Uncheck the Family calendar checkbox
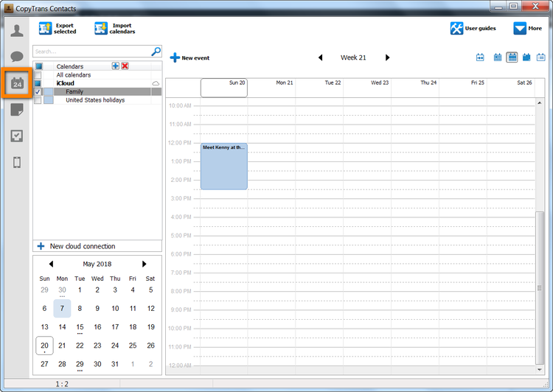Viewport: 553px width, 392px height. pos(38,91)
